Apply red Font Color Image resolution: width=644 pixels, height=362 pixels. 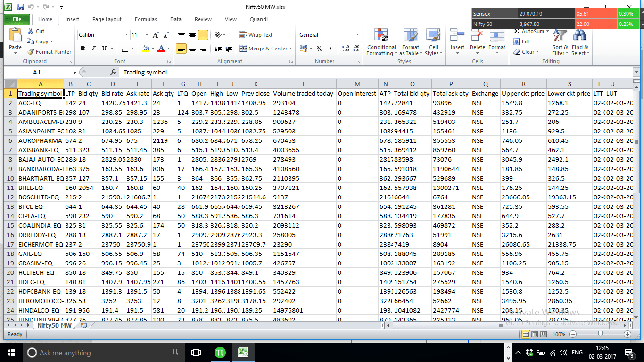coord(162,49)
